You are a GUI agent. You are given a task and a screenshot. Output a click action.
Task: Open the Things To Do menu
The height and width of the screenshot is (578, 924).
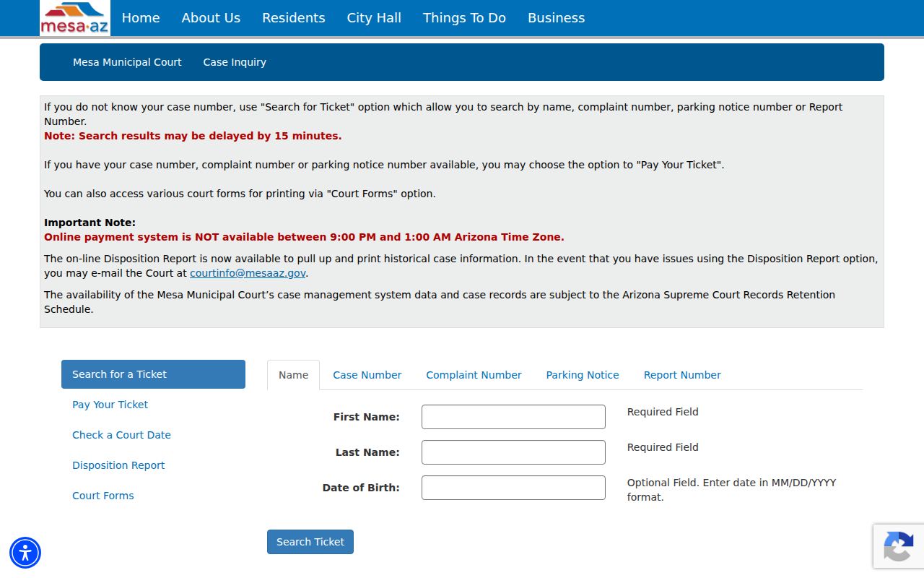tap(464, 18)
